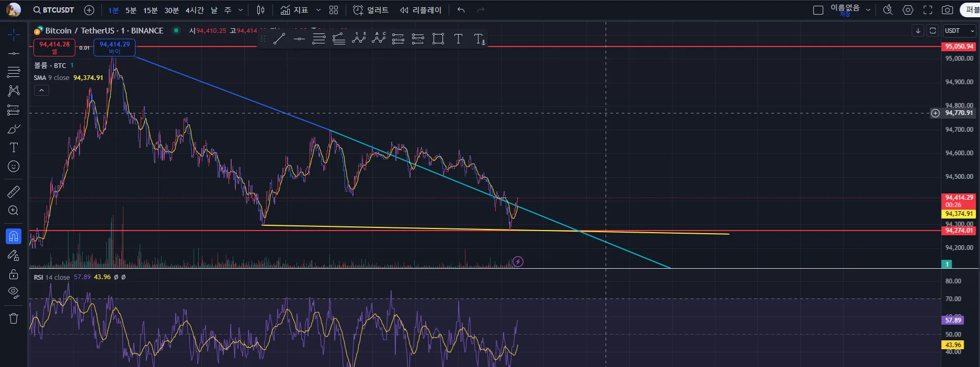Open the 지표 indicators button
The width and height of the screenshot is (980, 367).
click(x=294, y=10)
